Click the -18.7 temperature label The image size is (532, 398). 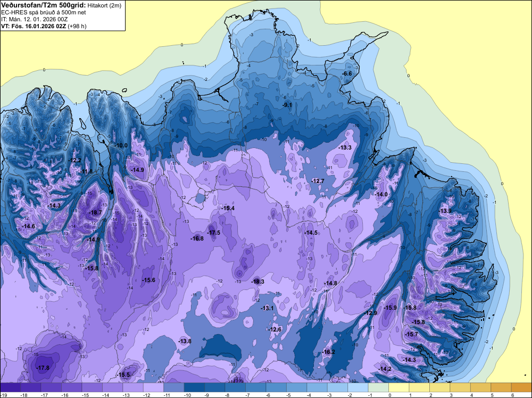coord(95,213)
